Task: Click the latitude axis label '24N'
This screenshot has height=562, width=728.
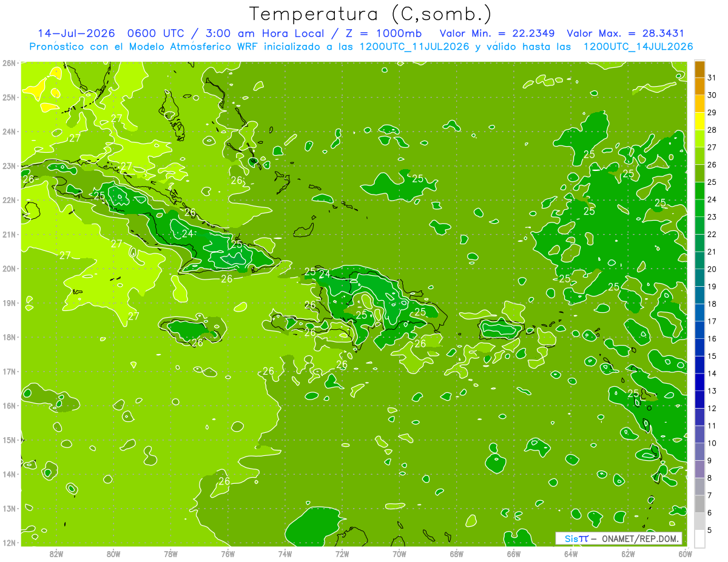Action: click(8, 132)
